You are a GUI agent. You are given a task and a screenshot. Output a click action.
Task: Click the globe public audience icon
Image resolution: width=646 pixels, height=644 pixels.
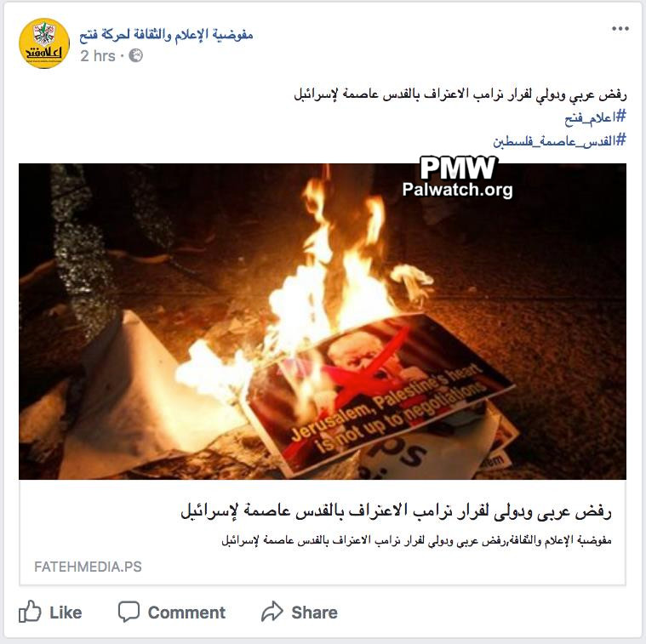(x=135, y=55)
